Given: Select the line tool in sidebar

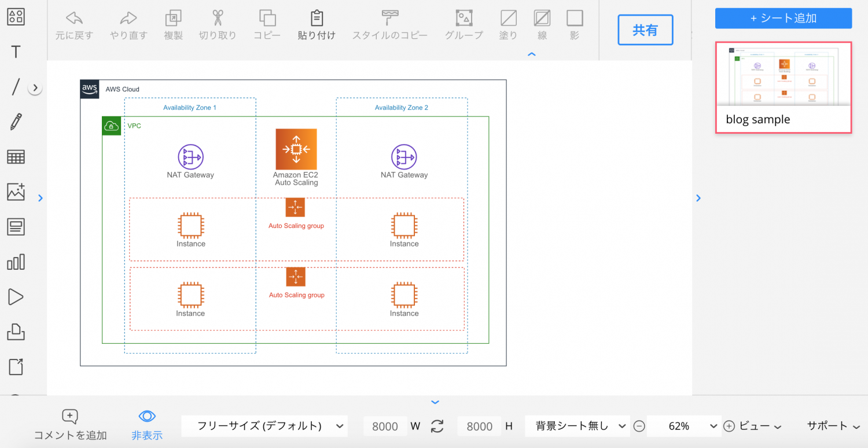Looking at the screenshot, I should pos(16,87).
